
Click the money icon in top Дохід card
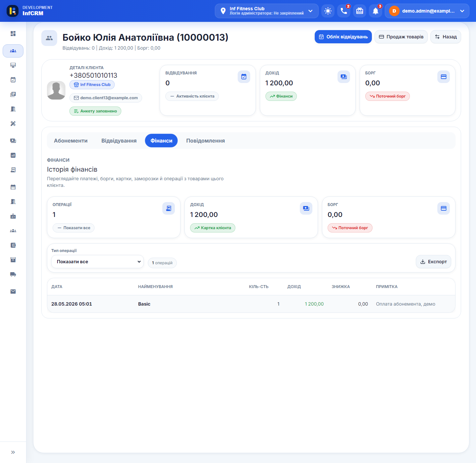(344, 77)
